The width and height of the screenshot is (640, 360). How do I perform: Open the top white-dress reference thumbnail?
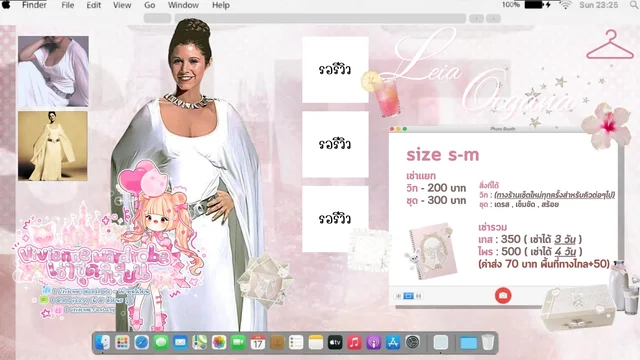point(53,71)
